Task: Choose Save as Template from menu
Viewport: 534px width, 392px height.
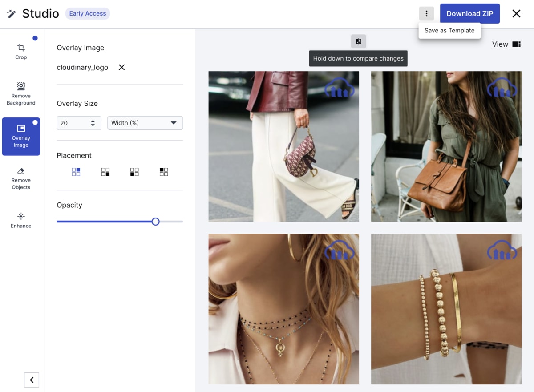Action: (x=449, y=31)
